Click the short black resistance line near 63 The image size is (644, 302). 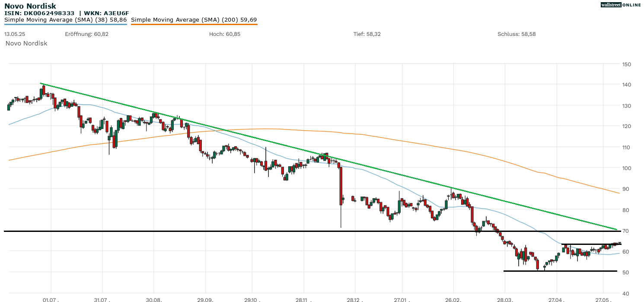(x=591, y=244)
